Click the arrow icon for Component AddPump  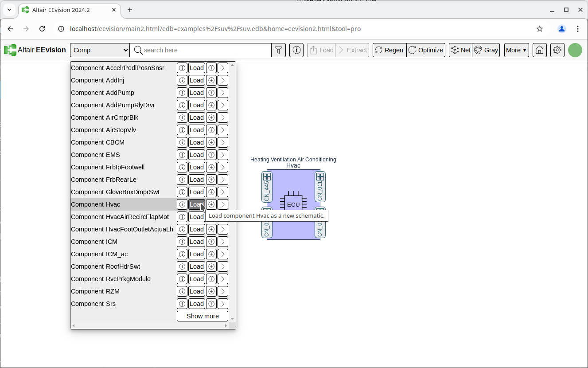223,93
